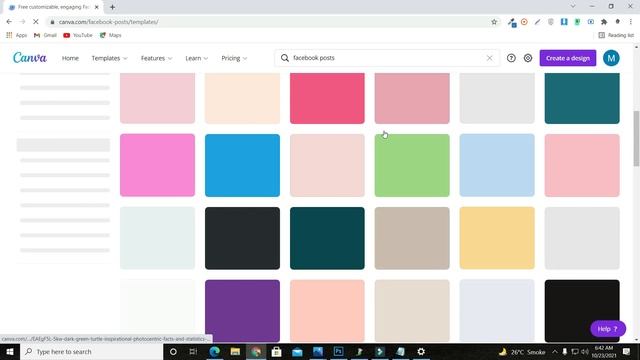Expand the Features menu
640x360 pixels.
pyautogui.click(x=156, y=58)
